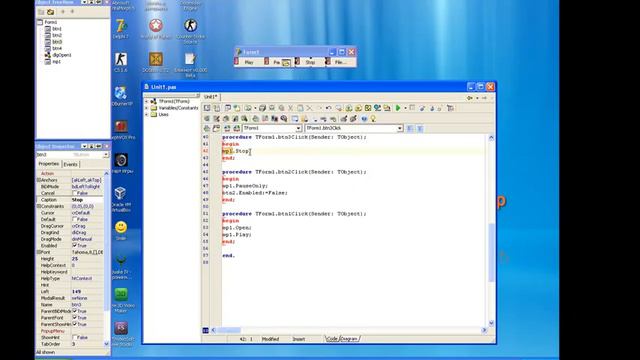Click the code line 'mp1.Play;'
Screen dimensions: 640x360
[237, 235]
